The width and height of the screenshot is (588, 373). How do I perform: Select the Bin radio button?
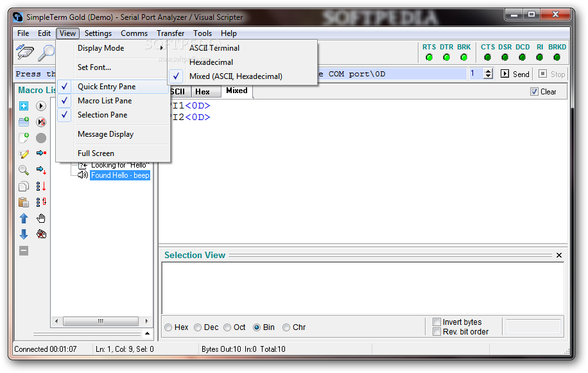tap(257, 327)
